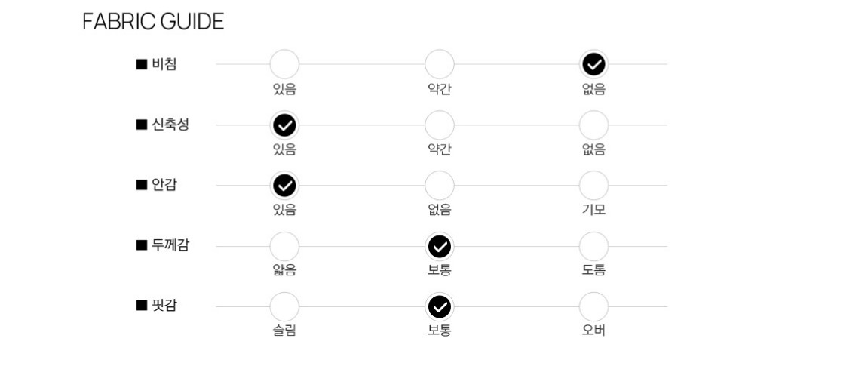Choose 비침 있음 option circle
This screenshot has width=868, height=366.
[284, 64]
